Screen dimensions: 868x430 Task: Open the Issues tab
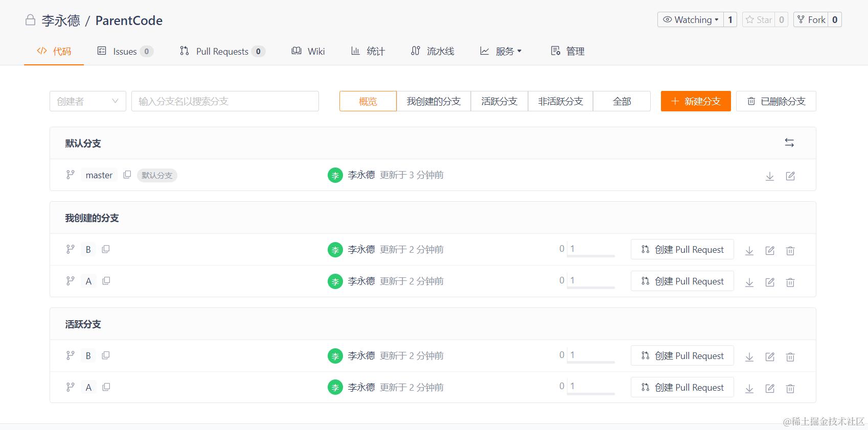click(x=125, y=51)
